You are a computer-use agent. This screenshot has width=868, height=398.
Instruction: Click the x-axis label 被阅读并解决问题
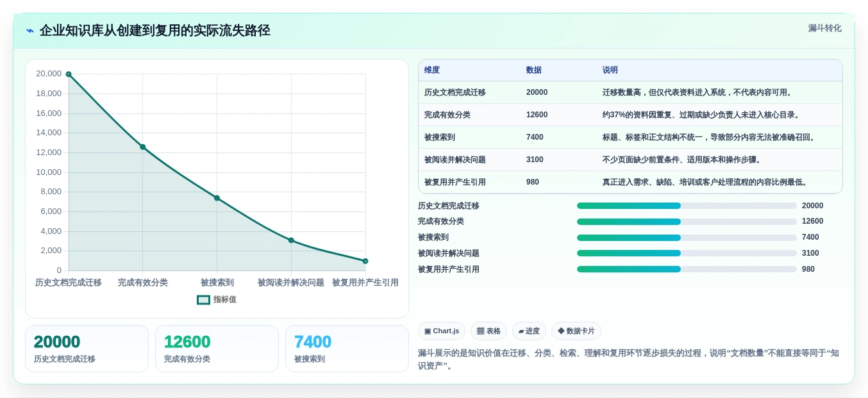tap(291, 283)
